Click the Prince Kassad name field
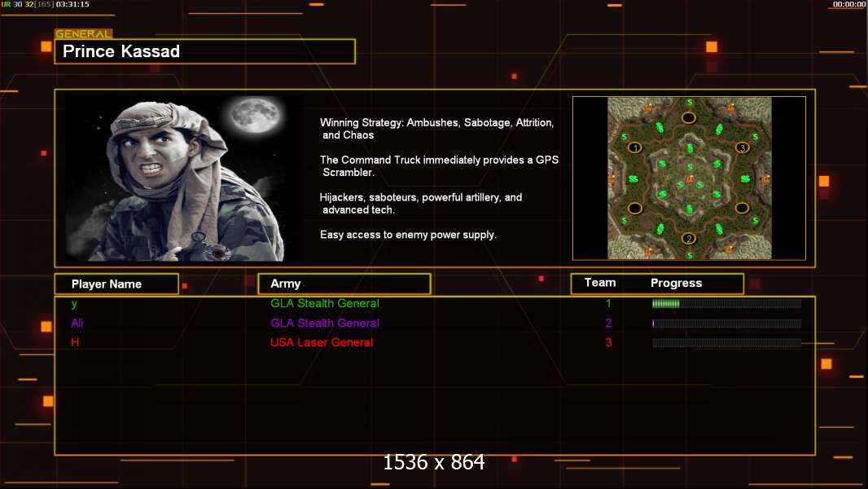The width and height of the screenshot is (868, 489). (x=205, y=51)
